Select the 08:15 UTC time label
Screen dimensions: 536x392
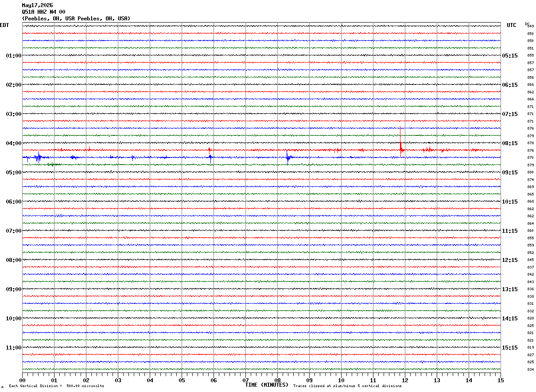[510, 143]
